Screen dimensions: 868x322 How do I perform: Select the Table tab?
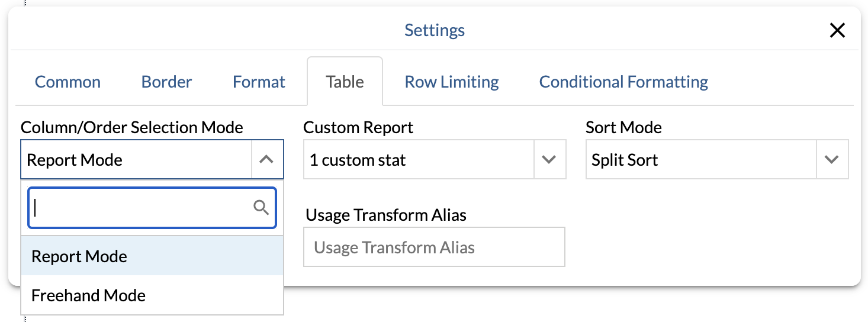[345, 82]
